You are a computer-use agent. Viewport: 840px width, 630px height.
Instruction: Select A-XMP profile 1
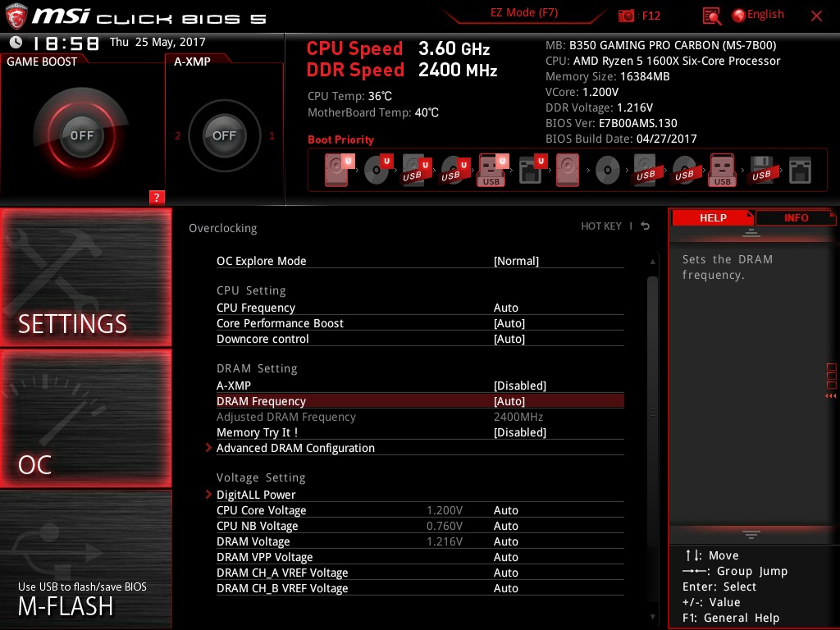tap(272, 135)
